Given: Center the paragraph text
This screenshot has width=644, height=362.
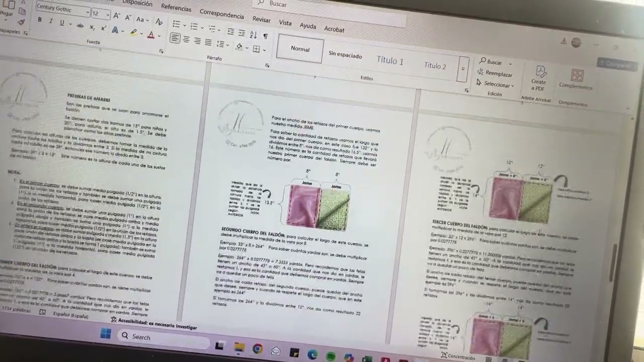Looking at the screenshot, I should click(x=186, y=40).
